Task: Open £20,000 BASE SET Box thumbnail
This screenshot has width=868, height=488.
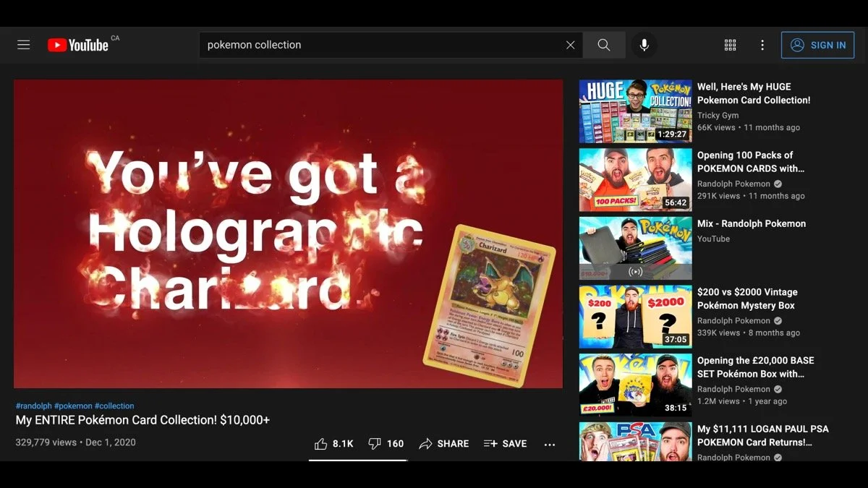Action: (635, 385)
